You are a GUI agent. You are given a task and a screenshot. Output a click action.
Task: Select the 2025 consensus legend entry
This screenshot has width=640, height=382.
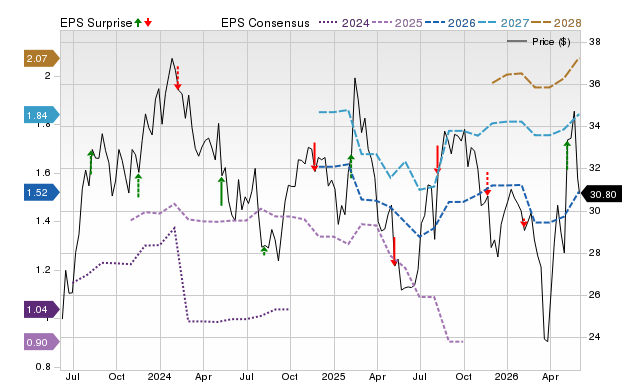397,23
